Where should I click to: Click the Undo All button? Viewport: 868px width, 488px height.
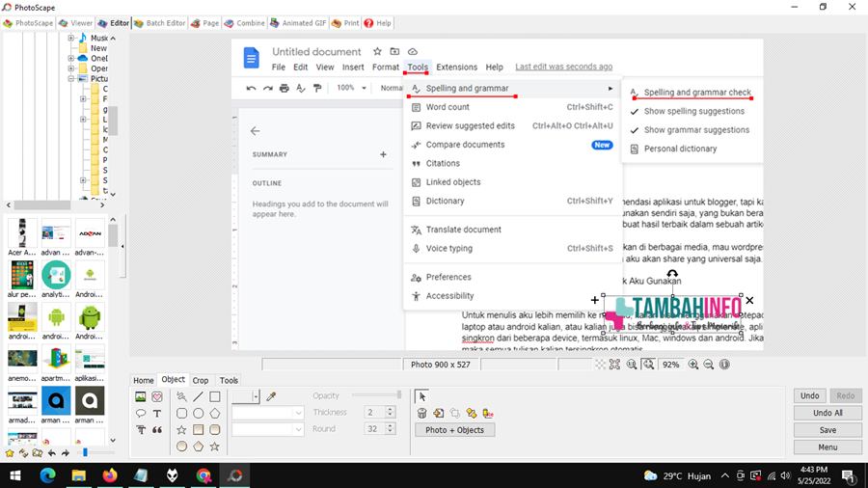coord(827,413)
